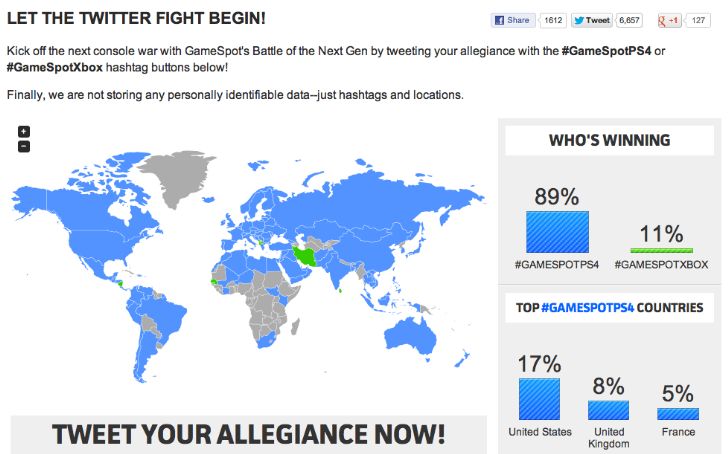
Task: Click Tweet Your Allegiance Now banner
Action: tap(249, 435)
